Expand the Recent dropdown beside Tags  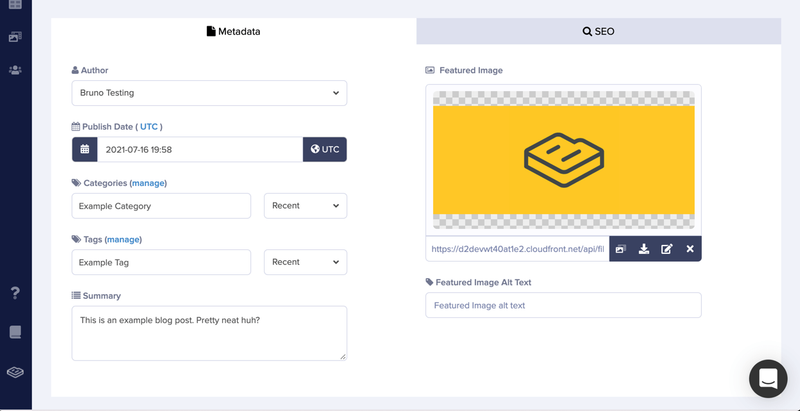pyautogui.click(x=306, y=262)
